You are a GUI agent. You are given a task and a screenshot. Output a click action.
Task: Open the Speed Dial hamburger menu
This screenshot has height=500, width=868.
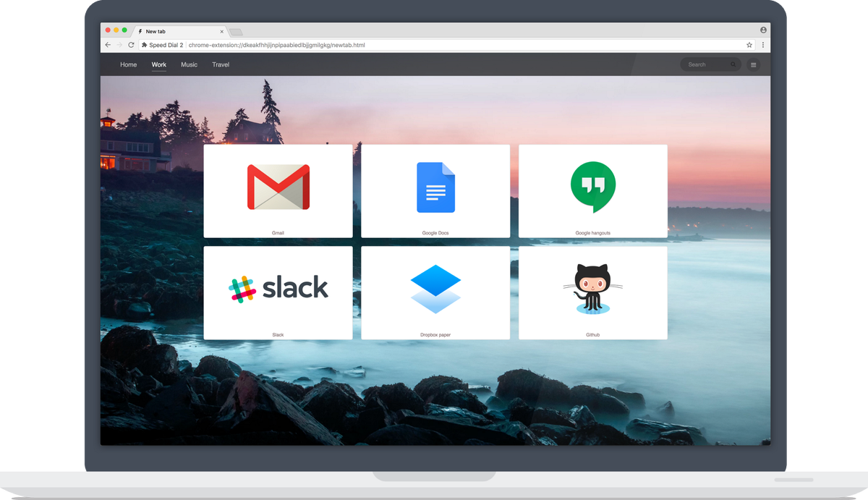[753, 64]
